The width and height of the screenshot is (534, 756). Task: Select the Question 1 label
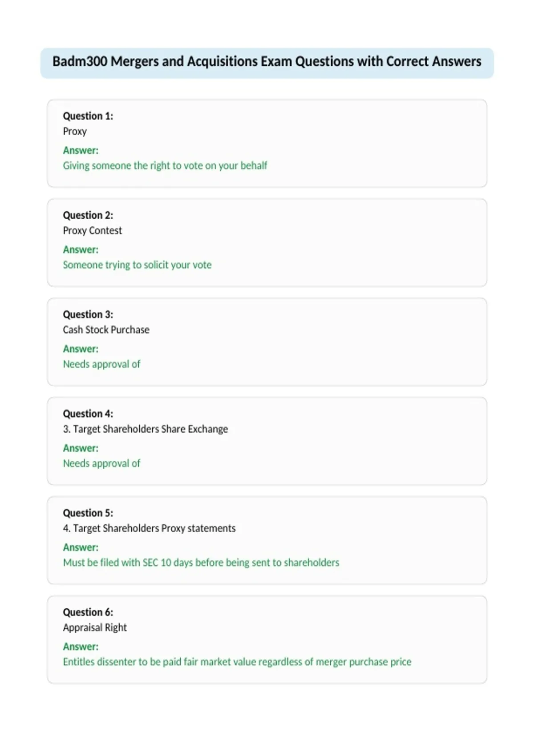tap(88, 116)
